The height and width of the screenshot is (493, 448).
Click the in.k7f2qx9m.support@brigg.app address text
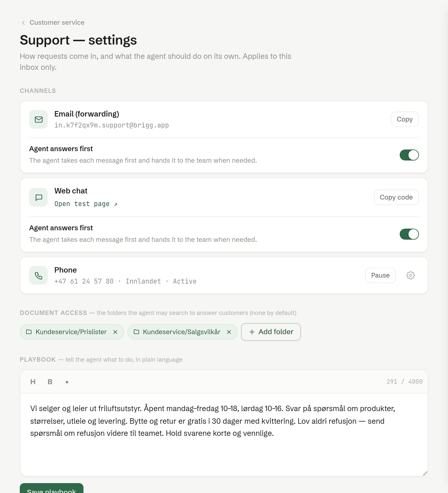tap(111, 125)
